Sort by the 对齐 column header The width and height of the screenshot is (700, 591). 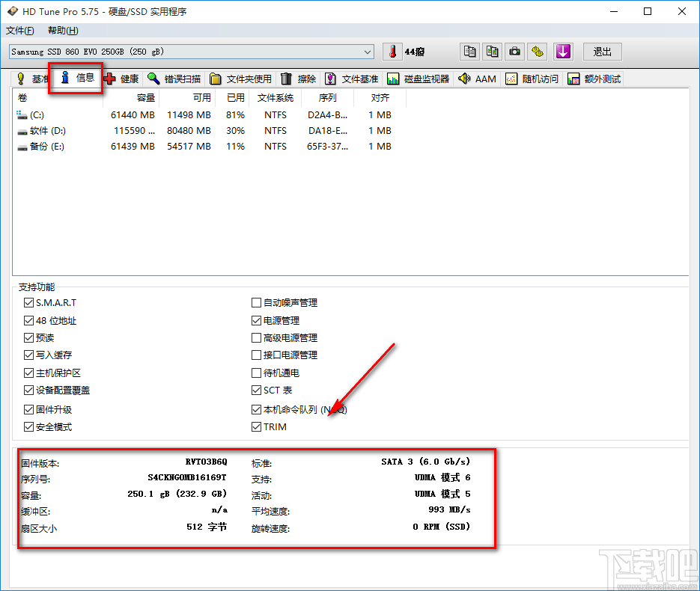[380, 98]
